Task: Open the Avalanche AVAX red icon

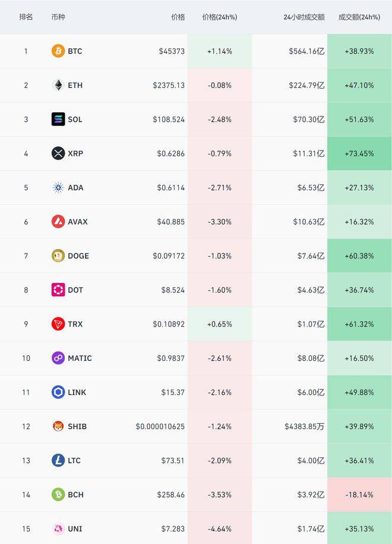Action: click(x=58, y=222)
